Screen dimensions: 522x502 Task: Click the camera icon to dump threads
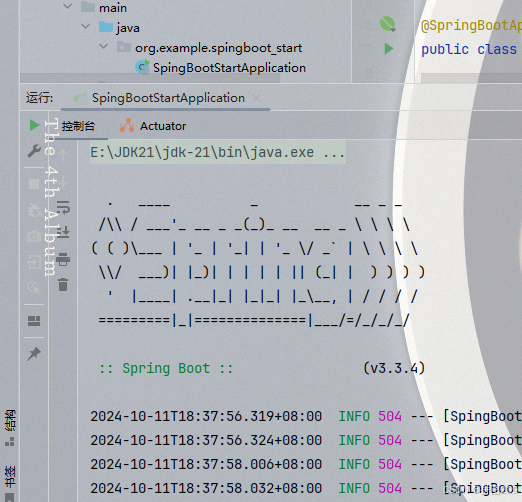(34, 236)
